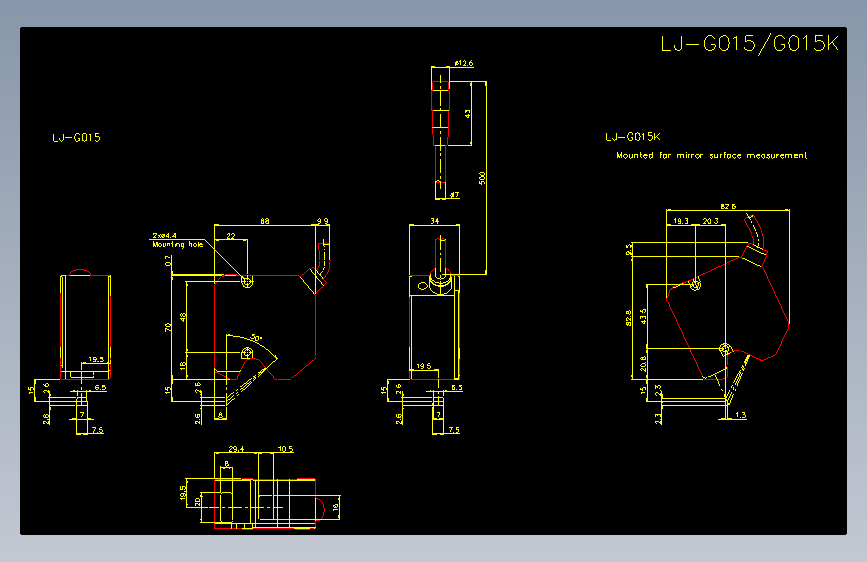Select the "92.8" vertical dimension

pyautogui.click(x=629, y=318)
